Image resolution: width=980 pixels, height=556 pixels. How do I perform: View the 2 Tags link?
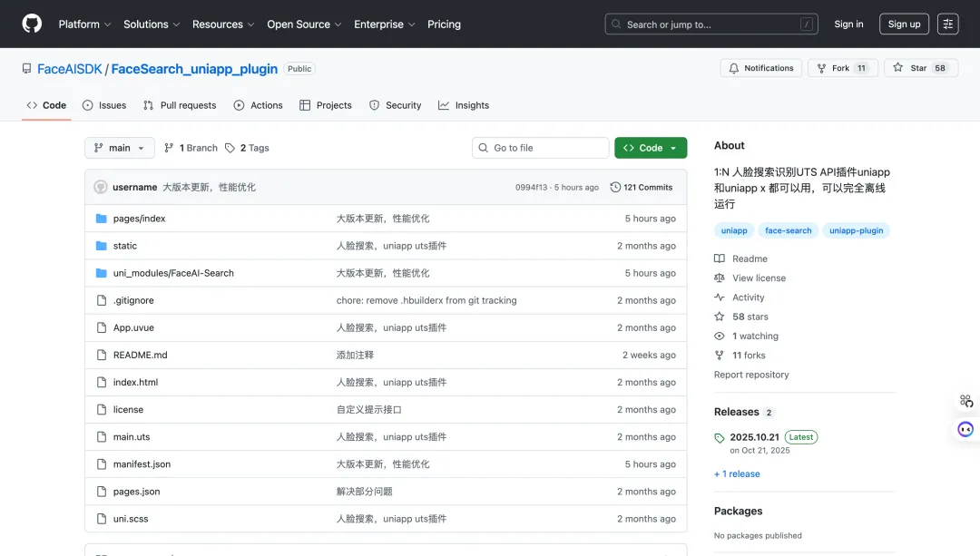[x=248, y=148]
